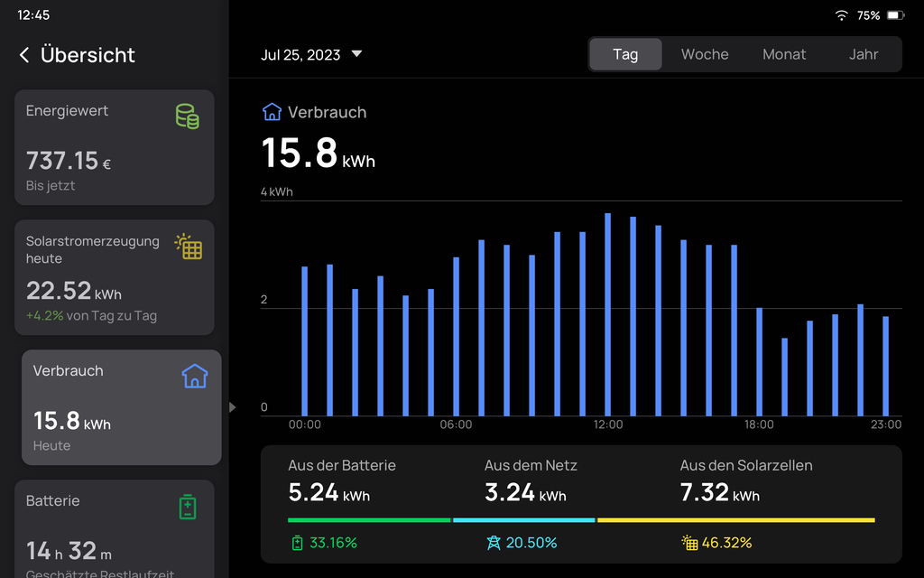Tap the green Aus der Batterie progress bar
Image resolution: width=924 pixels, height=578 pixels.
click(x=368, y=520)
